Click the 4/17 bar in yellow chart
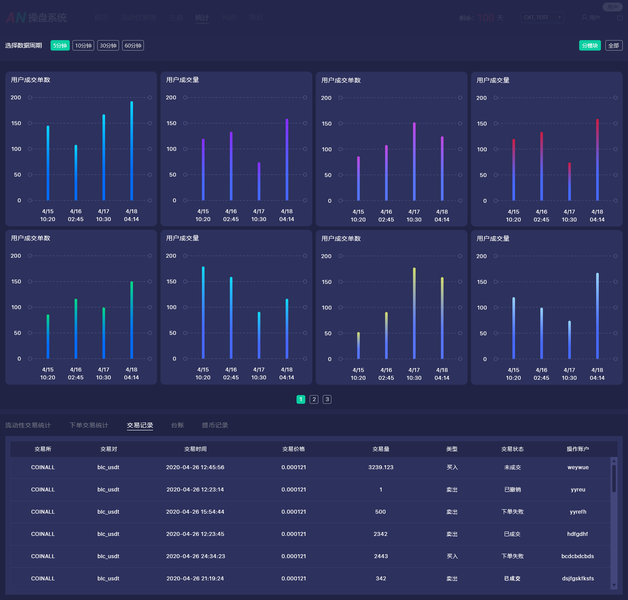The height and width of the screenshot is (600, 628). (x=414, y=313)
